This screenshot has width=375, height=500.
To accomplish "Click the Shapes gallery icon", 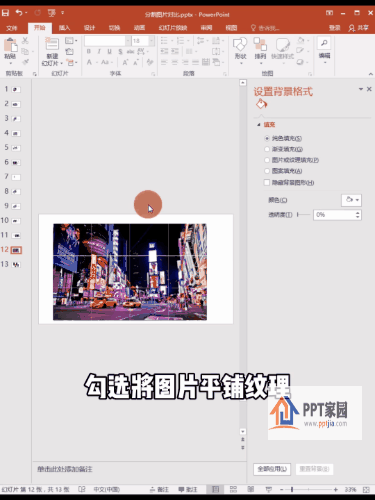I will click(240, 45).
